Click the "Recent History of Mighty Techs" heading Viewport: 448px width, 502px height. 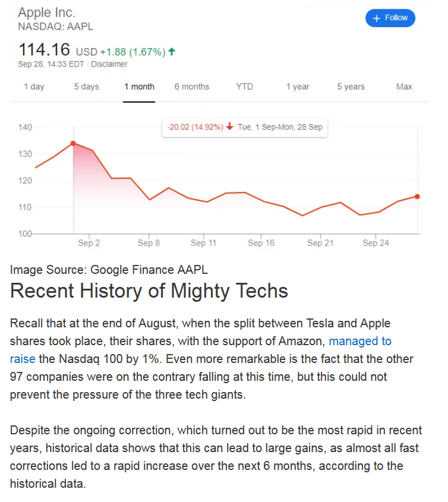(149, 291)
